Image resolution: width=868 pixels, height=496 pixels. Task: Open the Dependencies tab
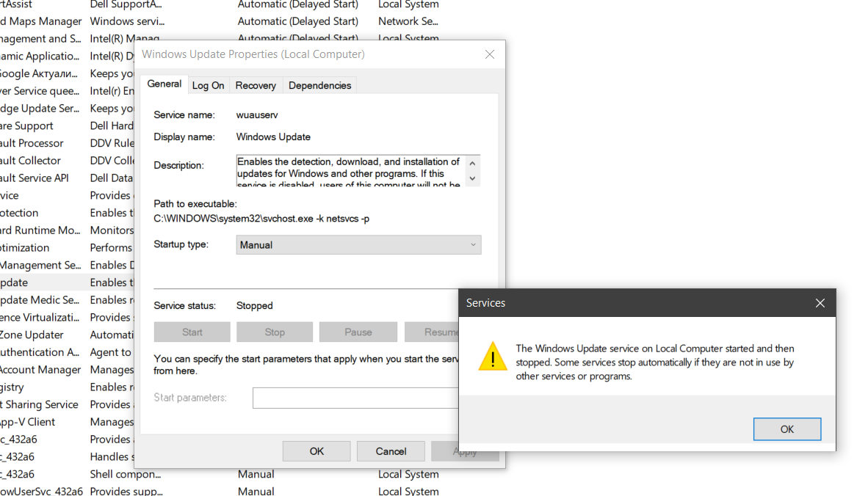[319, 85]
